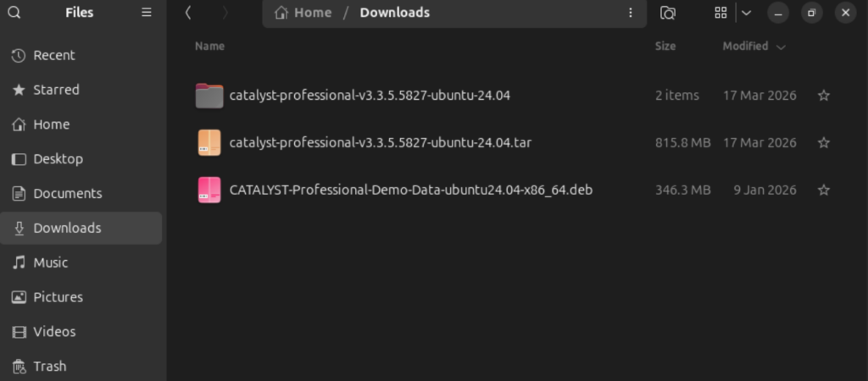Star the catalyst-professional folder
The height and width of the screenshot is (381, 868).
(x=824, y=96)
